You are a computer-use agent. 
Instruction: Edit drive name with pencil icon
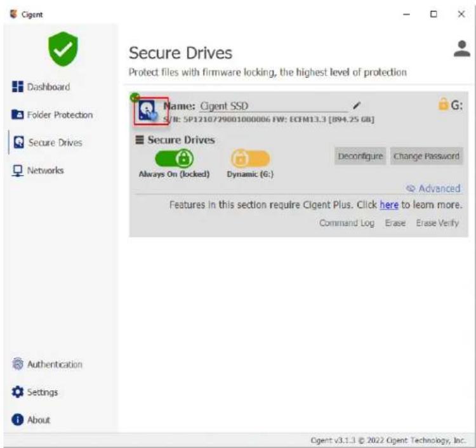point(357,105)
